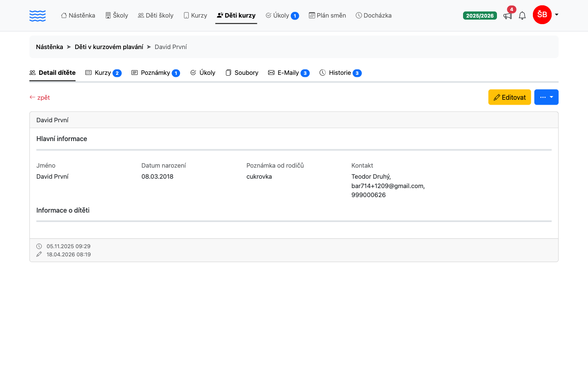The image size is (588, 368).
Task: Click the envelope icon on E-Maily tab
Action: click(271, 73)
